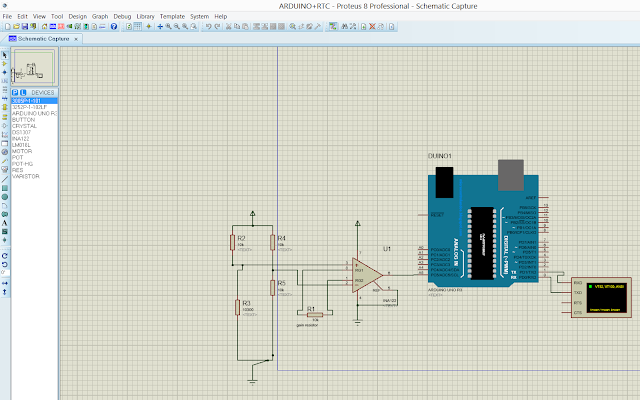The image size is (640, 400).
Task: Click the Block Delete icon
Action: coord(281,27)
